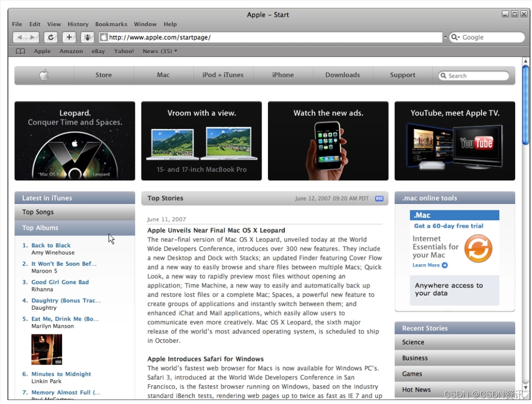Viewport: 532px width, 404px height.
Task: Open the bookmarks book icon
Action: [x=20, y=51]
